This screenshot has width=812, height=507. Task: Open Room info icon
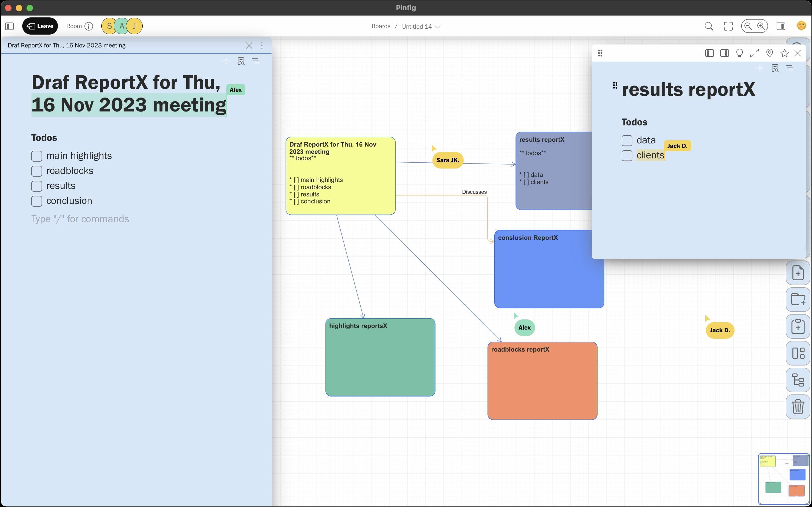tap(88, 26)
